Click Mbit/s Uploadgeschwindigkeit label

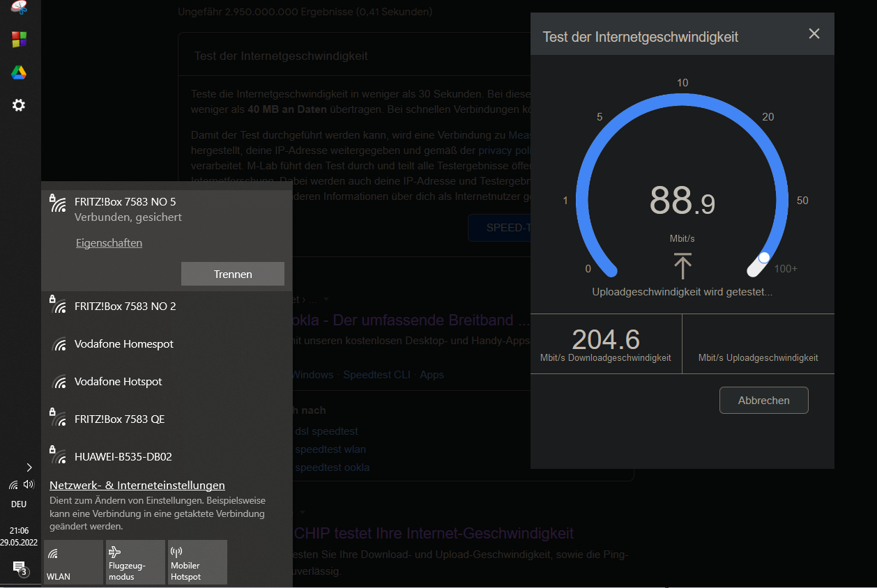click(758, 357)
